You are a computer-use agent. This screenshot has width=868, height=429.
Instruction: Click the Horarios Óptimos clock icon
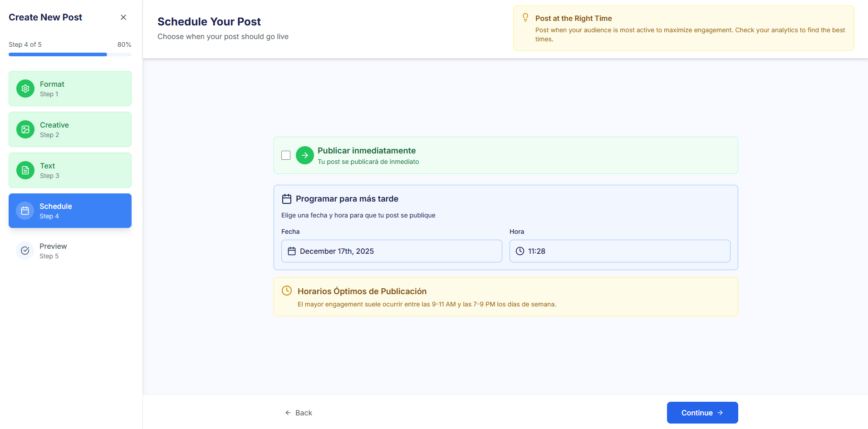[x=287, y=291]
